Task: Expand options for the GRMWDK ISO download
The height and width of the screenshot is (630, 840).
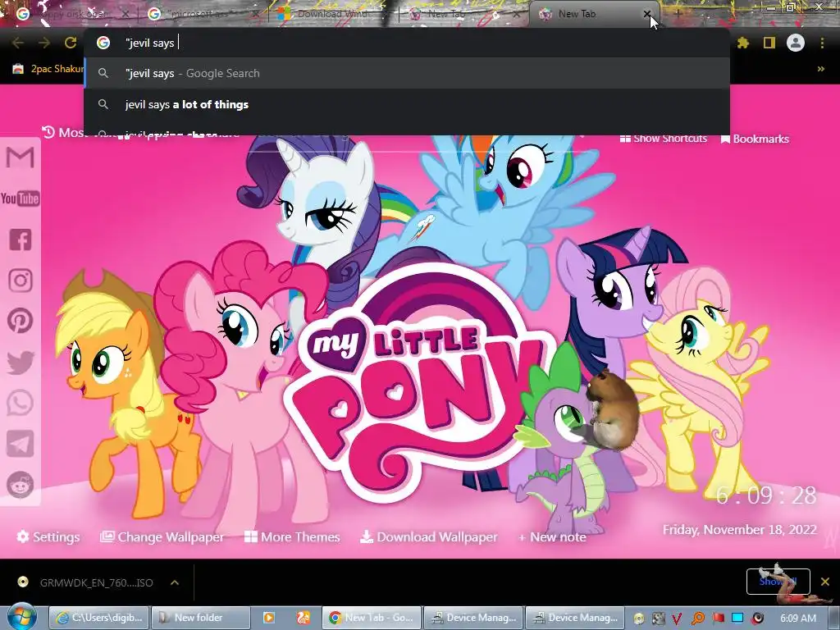Action: tap(175, 582)
